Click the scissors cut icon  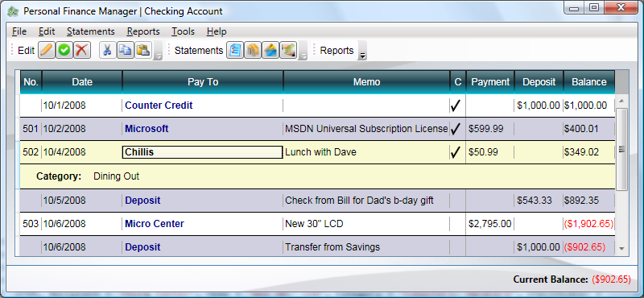108,50
